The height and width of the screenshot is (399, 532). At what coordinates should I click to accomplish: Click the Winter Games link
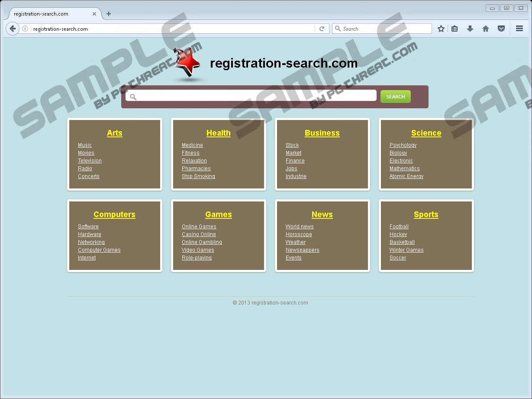[406, 250]
